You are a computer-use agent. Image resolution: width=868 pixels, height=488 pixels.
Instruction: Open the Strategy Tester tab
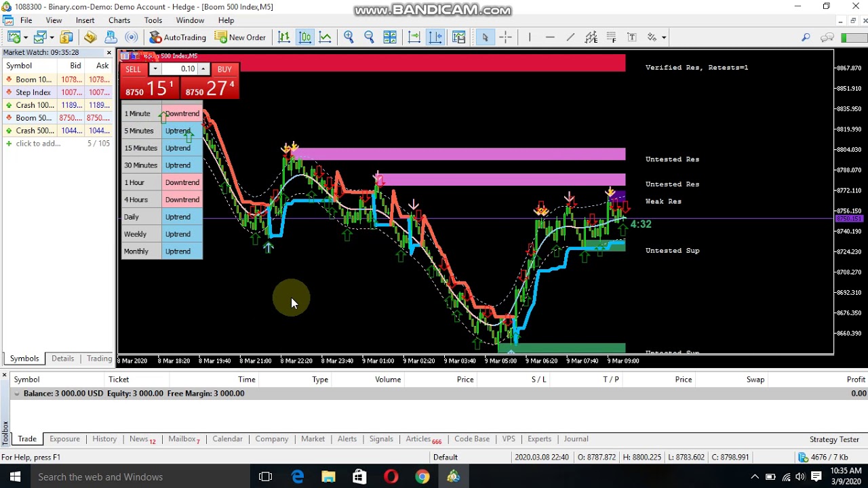[834, 439]
